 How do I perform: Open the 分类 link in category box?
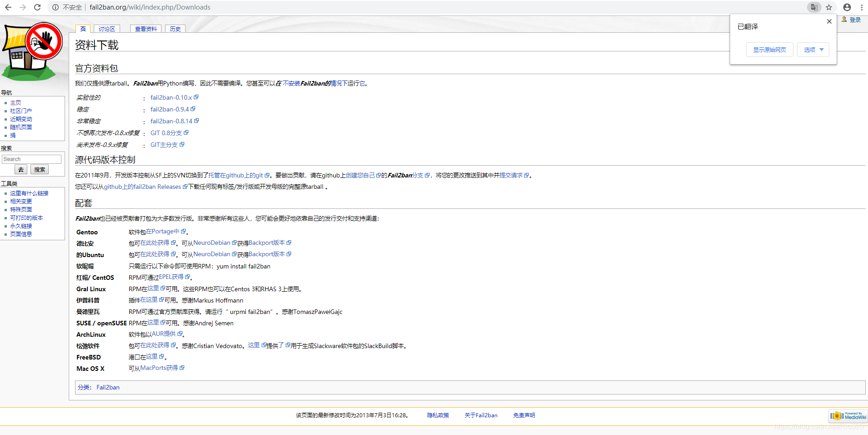[84, 388]
